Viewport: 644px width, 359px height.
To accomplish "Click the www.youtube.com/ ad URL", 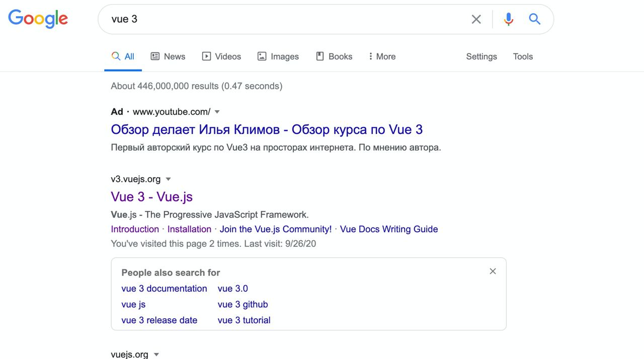I will pos(172,112).
